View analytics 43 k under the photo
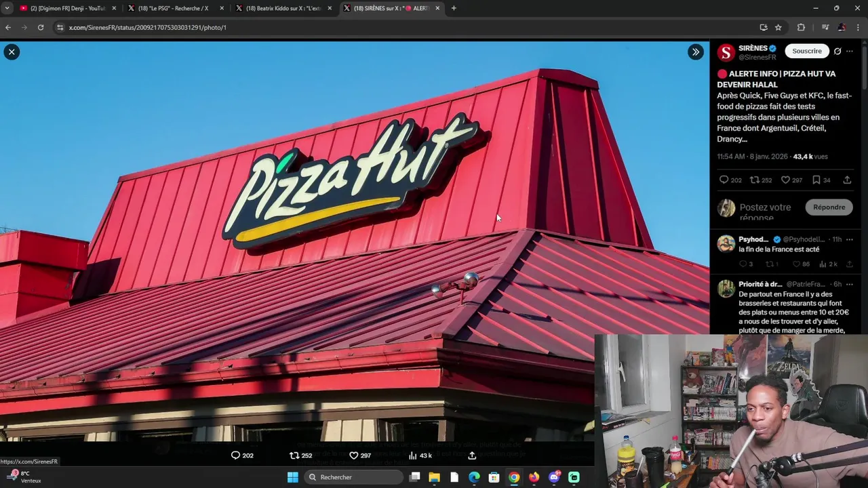The image size is (868, 488). click(x=420, y=455)
